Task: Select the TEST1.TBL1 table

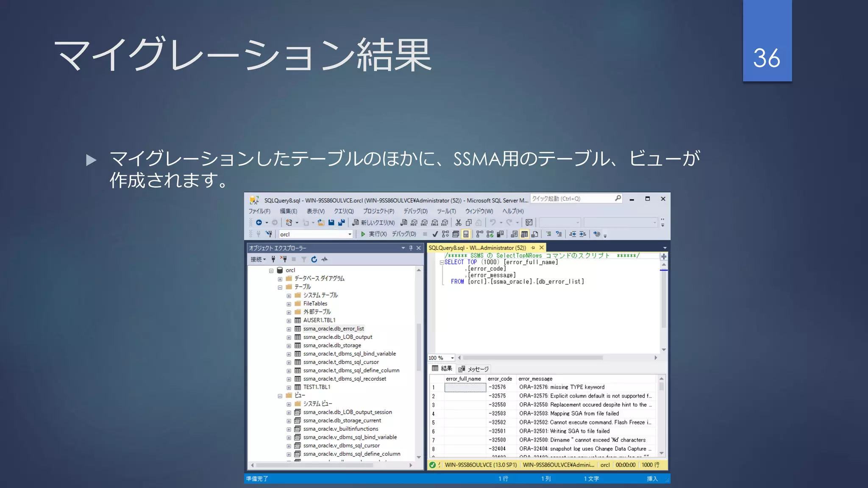Action: coord(317,387)
